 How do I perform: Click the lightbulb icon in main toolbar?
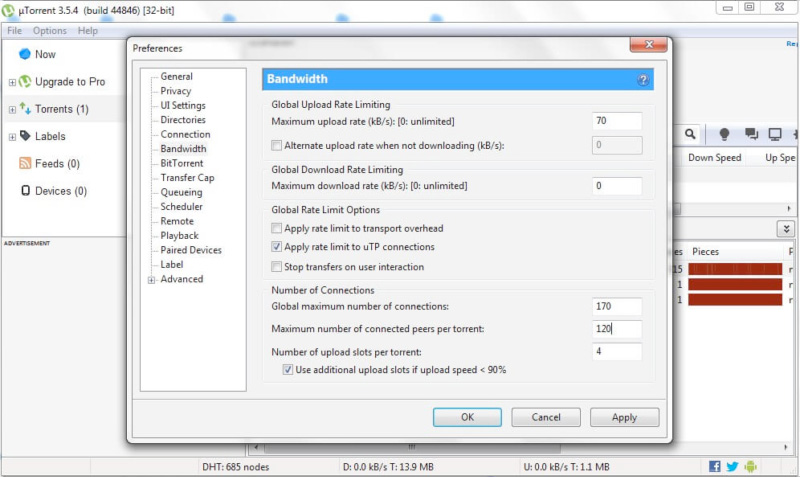click(723, 134)
